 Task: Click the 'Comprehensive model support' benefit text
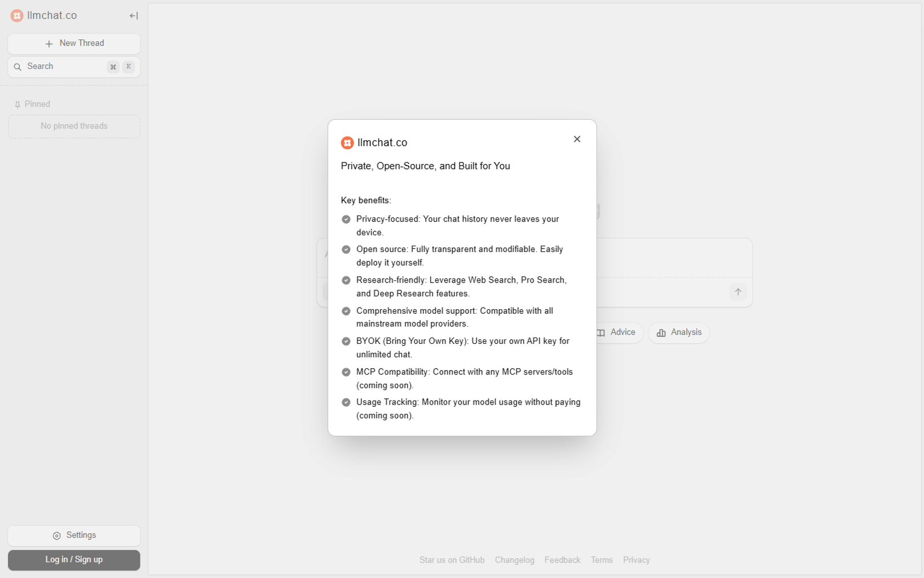point(455,317)
